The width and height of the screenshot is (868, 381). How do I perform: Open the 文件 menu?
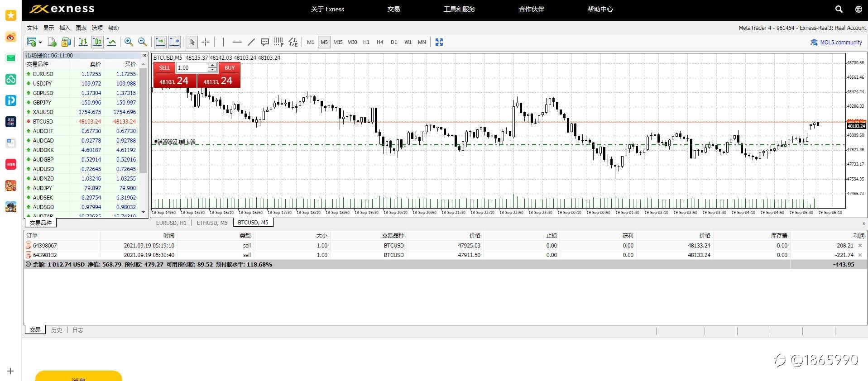point(33,28)
